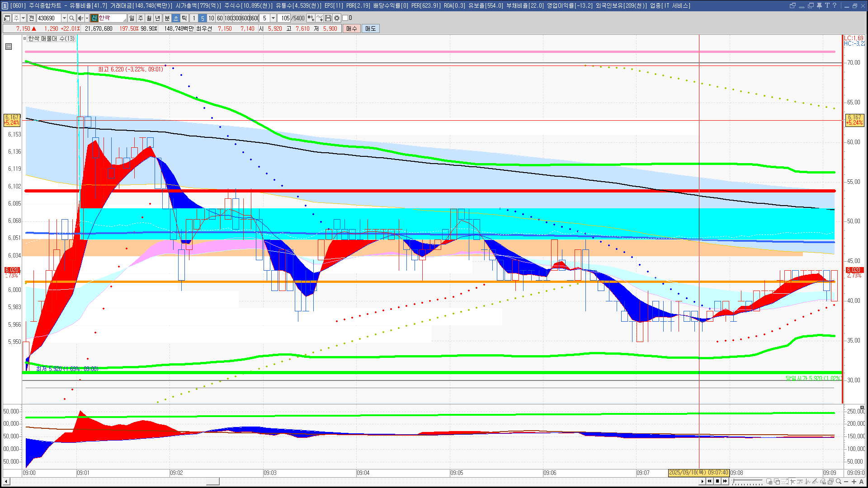Image resolution: width=868 pixels, height=488 pixels.
Task: Click the zoom-in plus icon at bottom right
Action: coord(854,482)
